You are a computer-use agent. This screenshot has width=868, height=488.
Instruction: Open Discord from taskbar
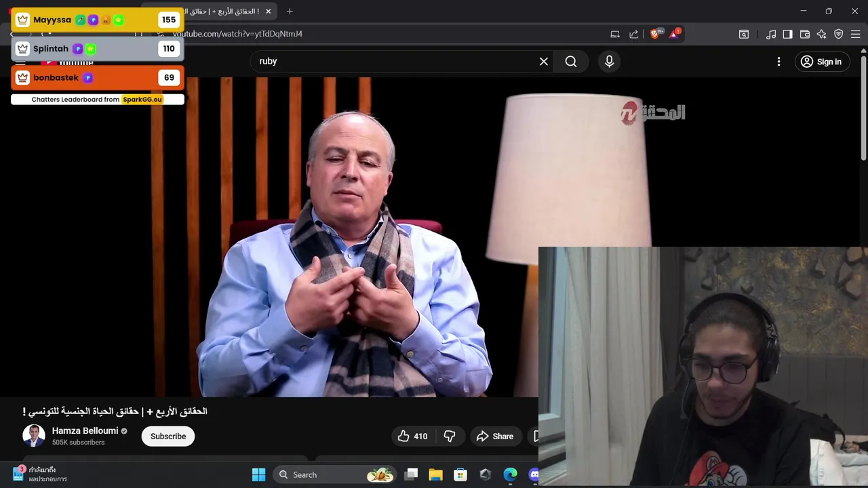point(534,475)
